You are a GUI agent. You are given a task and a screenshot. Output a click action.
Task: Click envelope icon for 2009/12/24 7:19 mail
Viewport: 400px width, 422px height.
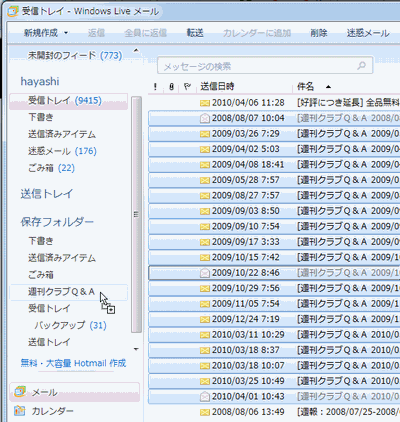tap(205, 319)
